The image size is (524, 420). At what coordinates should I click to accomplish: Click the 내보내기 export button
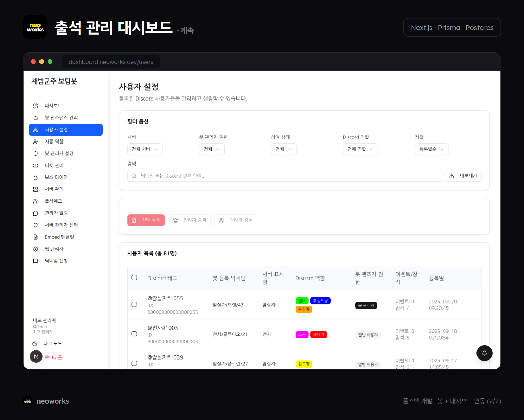[x=463, y=176]
